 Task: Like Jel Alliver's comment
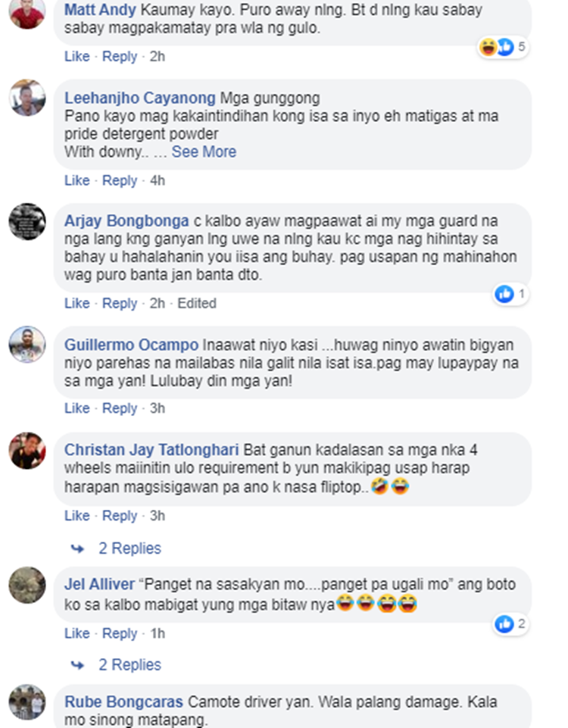pyautogui.click(x=77, y=633)
